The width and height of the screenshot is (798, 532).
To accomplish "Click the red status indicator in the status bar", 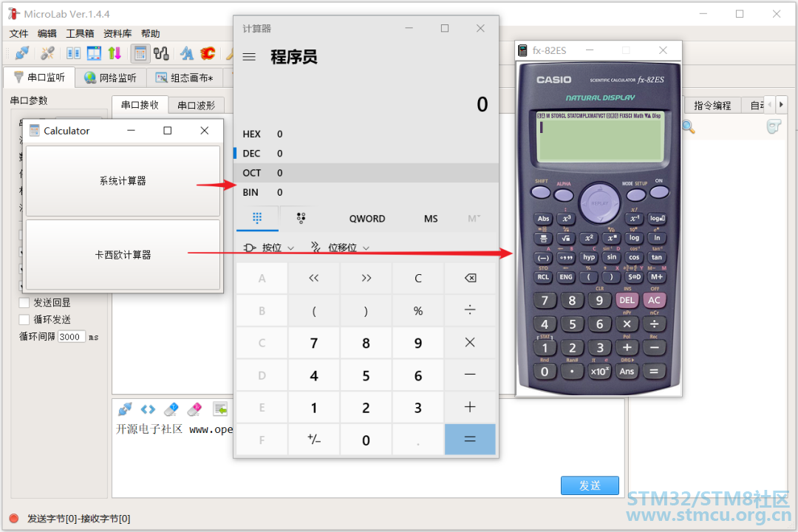I will pos(14,518).
